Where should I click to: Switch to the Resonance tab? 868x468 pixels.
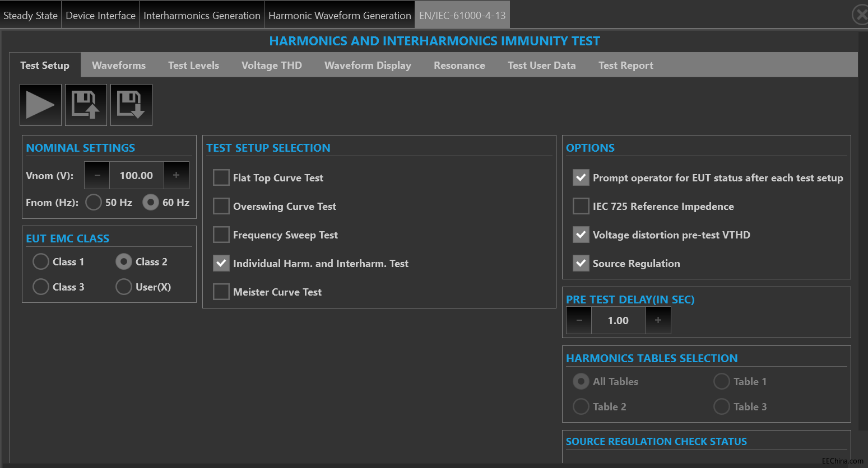pyautogui.click(x=459, y=65)
